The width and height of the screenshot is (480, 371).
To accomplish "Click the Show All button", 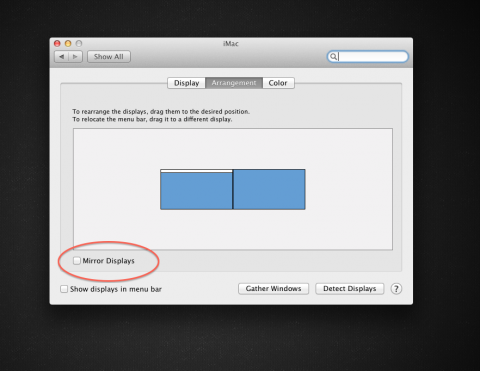I will point(109,57).
